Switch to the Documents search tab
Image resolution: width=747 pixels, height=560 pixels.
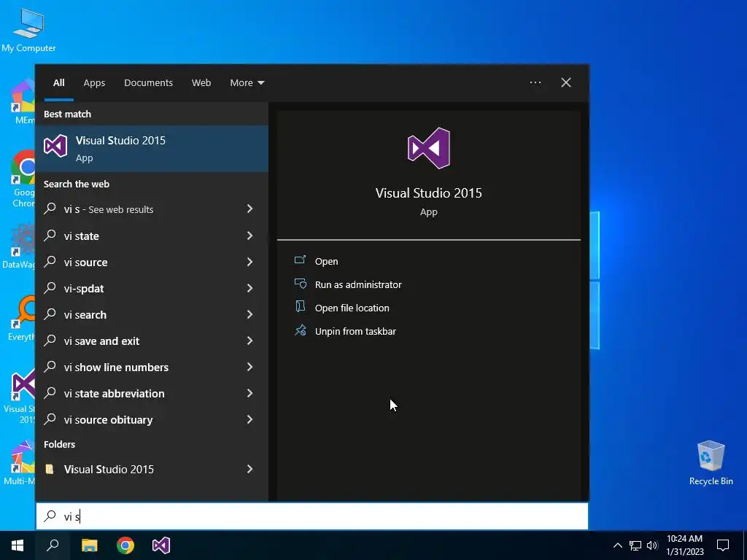point(148,82)
